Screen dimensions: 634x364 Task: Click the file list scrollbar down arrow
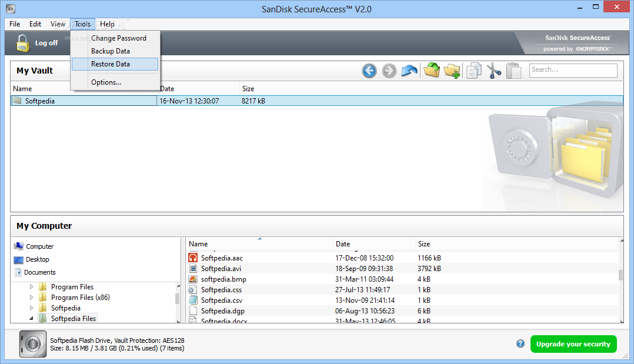click(x=621, y=321)
